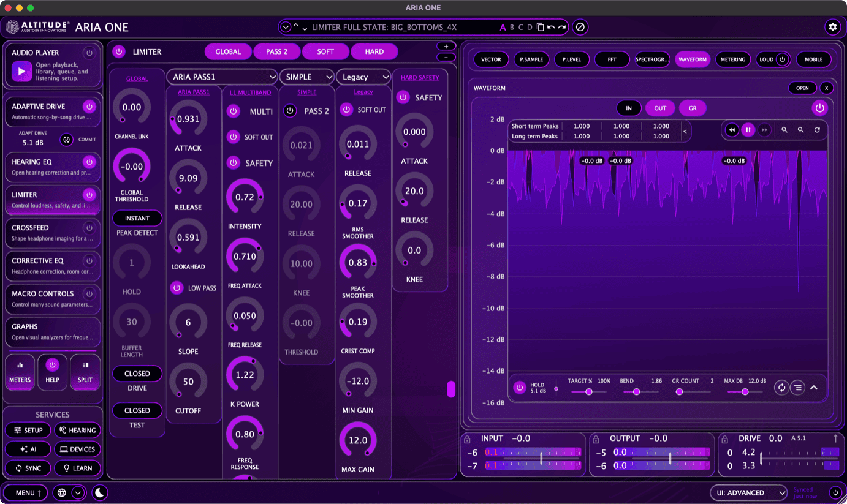Remove a limiter column with minus button

(x=446, y=58)
